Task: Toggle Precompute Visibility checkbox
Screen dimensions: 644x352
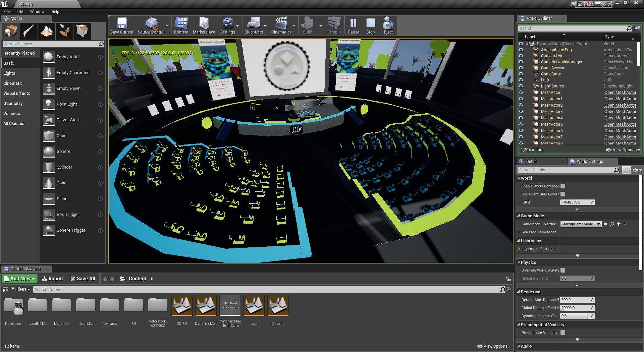Action: pyautogui.click(x=563, y=333)
